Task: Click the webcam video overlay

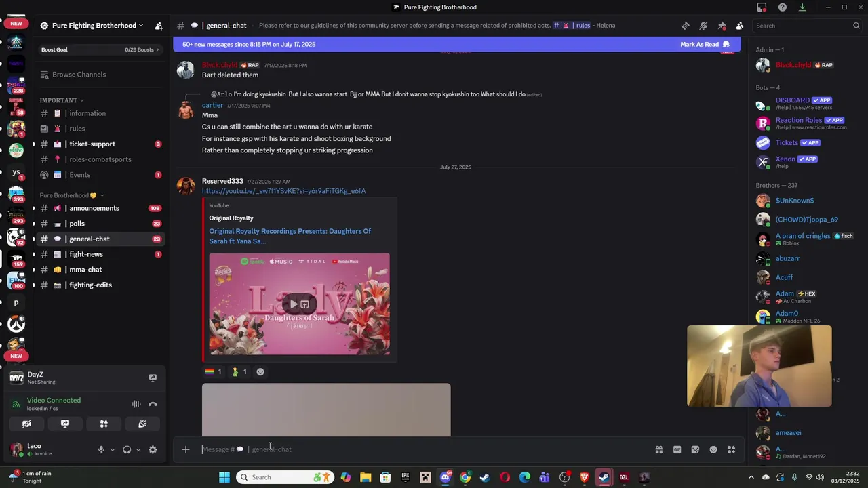Action: tap(759, 366)
